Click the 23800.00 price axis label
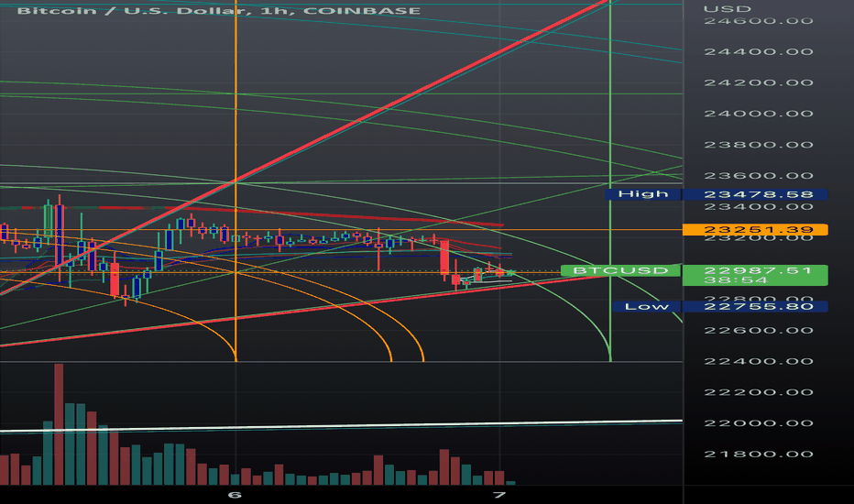The image size is (854, 504). pyautogui.click(x=759, y=145)
